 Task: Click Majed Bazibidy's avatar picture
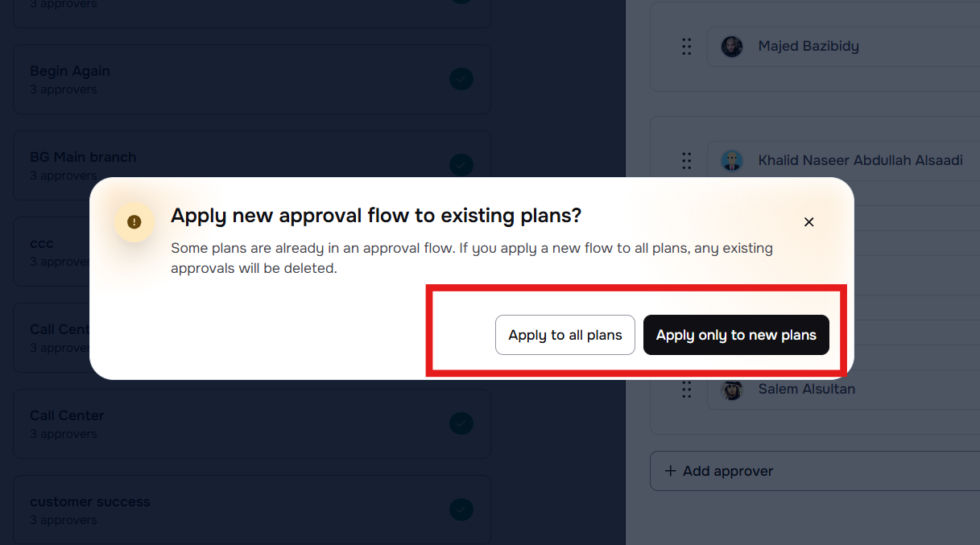[x=732, y=47]
